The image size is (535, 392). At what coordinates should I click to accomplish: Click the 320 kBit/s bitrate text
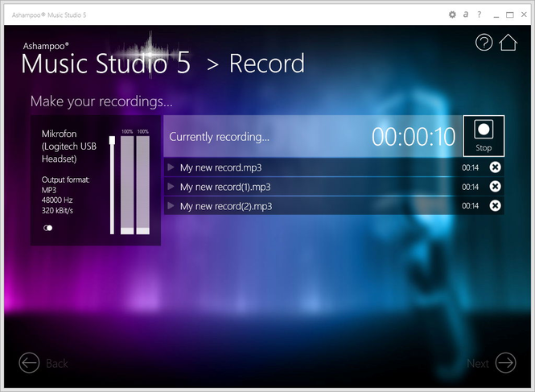pos(57,210)
